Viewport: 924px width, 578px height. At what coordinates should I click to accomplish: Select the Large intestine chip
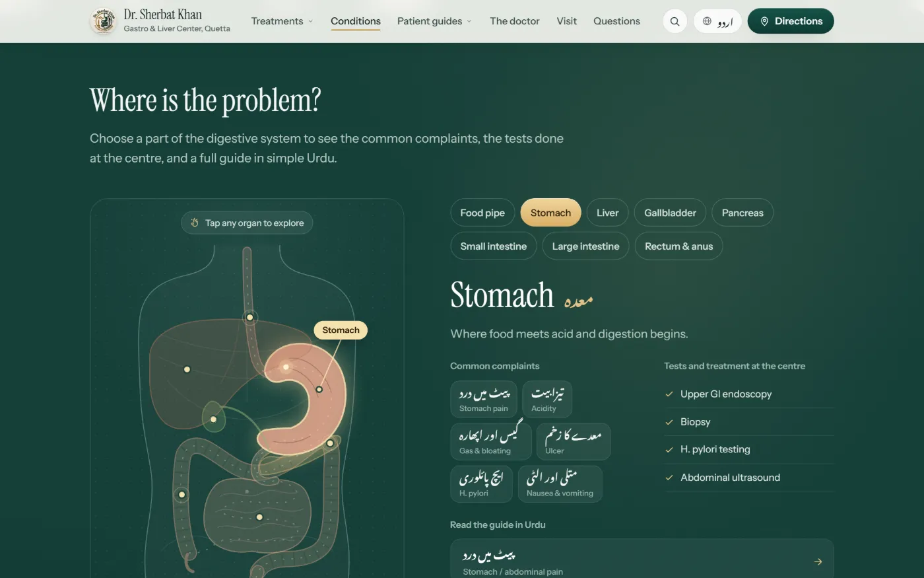(x=585, y=246)
